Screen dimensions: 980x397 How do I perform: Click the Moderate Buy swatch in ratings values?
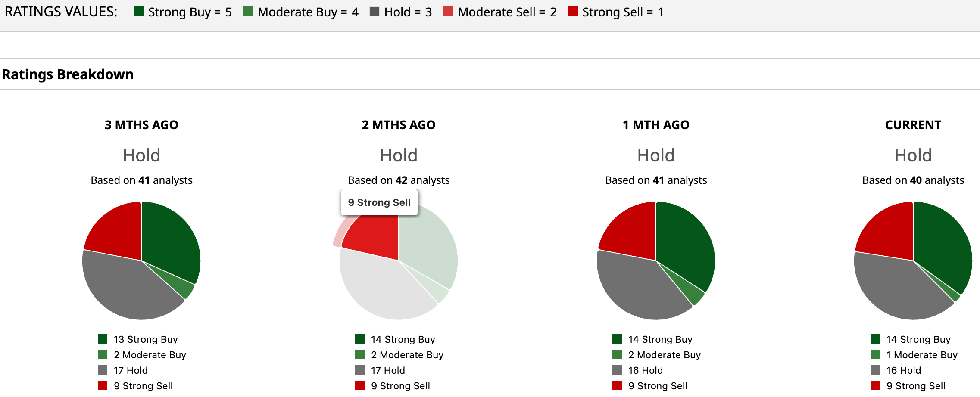(x=248, y=12)
